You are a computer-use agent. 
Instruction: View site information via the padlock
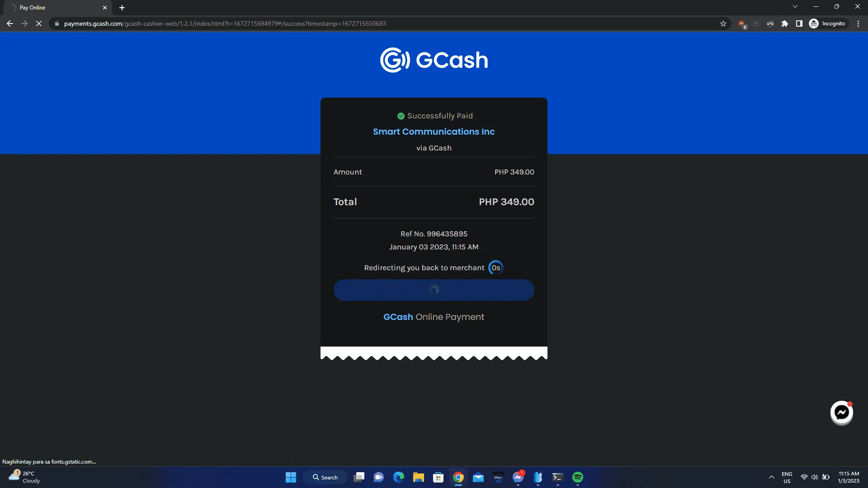57,23
